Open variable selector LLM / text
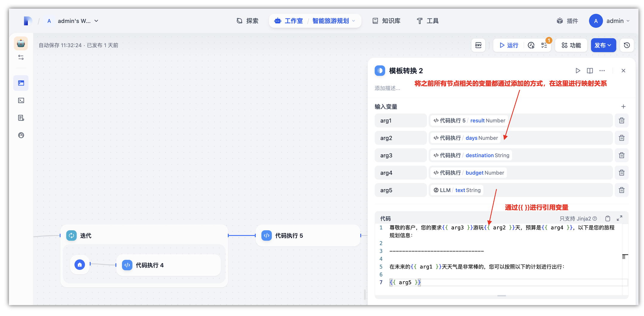This screenshot has height=316, width=644. tap(521, 190)
